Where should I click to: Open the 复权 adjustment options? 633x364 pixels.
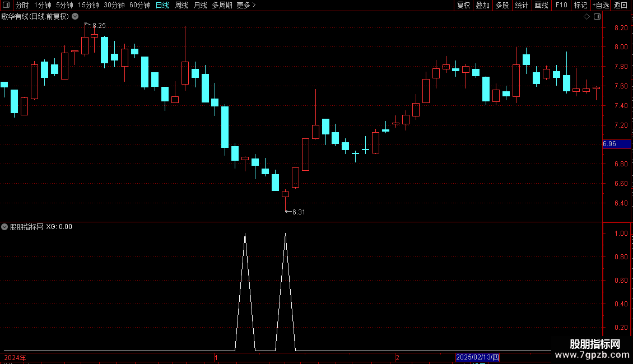[463, 5]
